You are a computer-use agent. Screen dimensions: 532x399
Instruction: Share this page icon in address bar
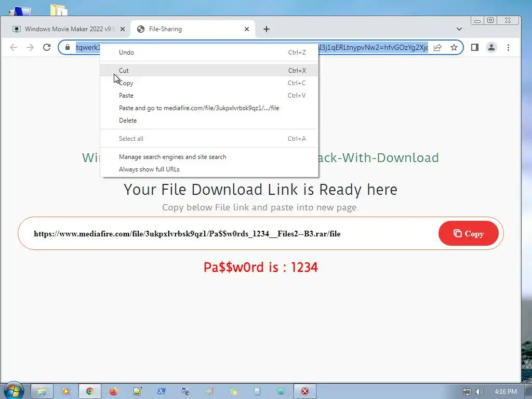(437, 47)
